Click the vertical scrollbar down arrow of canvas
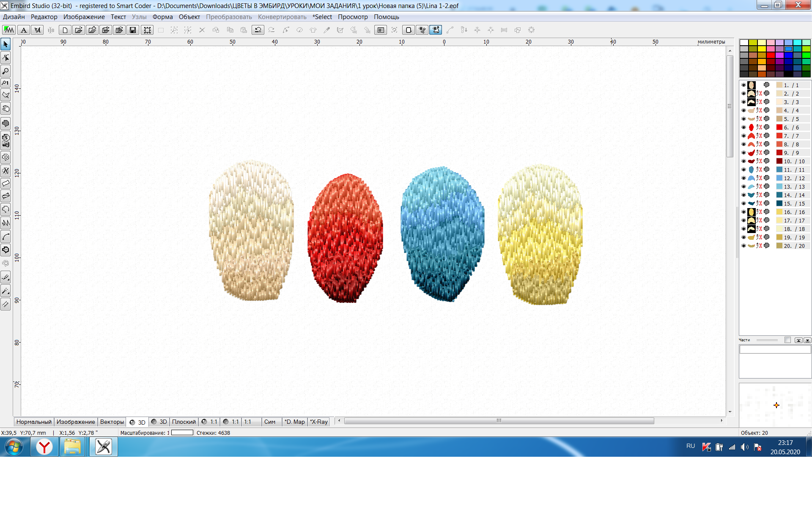Image resolution: width=812 pixels, height=524 pixels. pos(730,412)
